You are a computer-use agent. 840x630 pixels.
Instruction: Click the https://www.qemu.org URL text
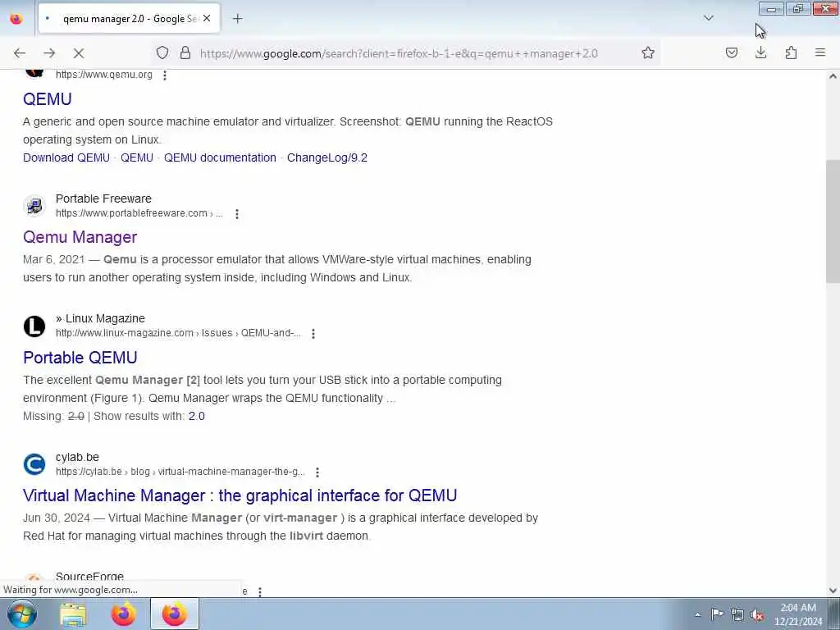(x=104, y=75)
